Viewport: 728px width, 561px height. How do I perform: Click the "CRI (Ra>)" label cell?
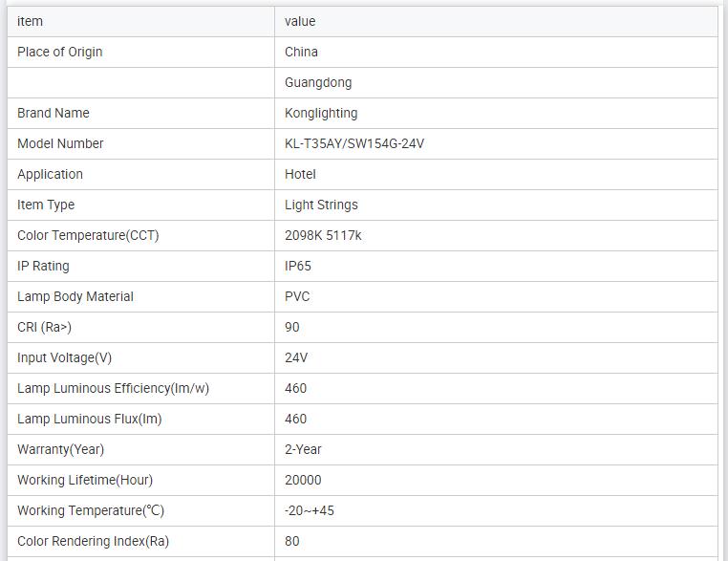(x=44, y=327)
